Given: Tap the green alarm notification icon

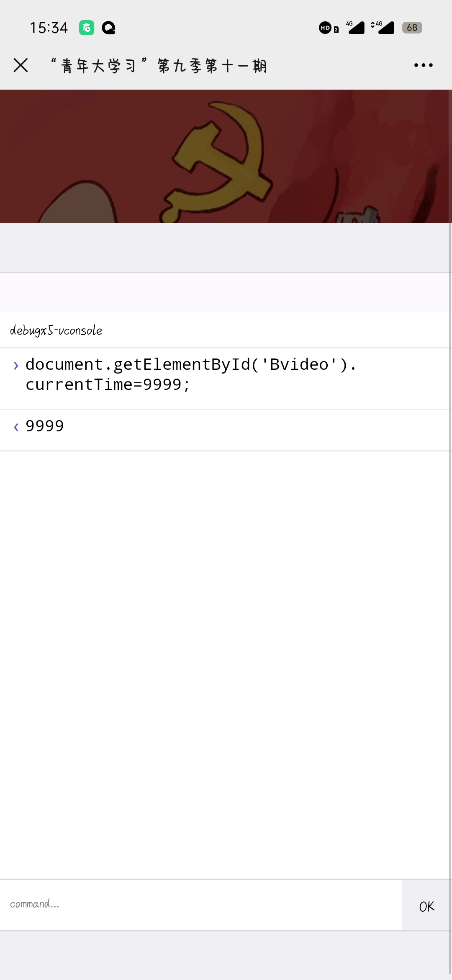Looking at the screenshot, I should click(x=87, y=28).
